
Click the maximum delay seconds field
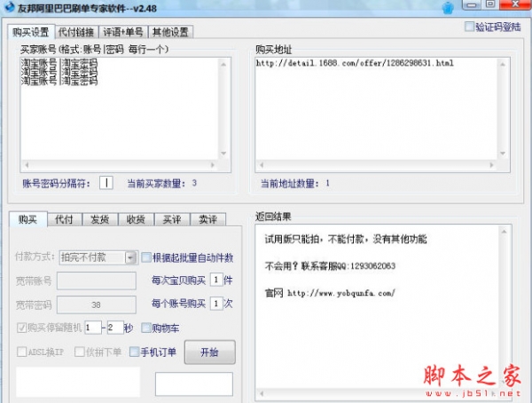[x=115, y=328]
